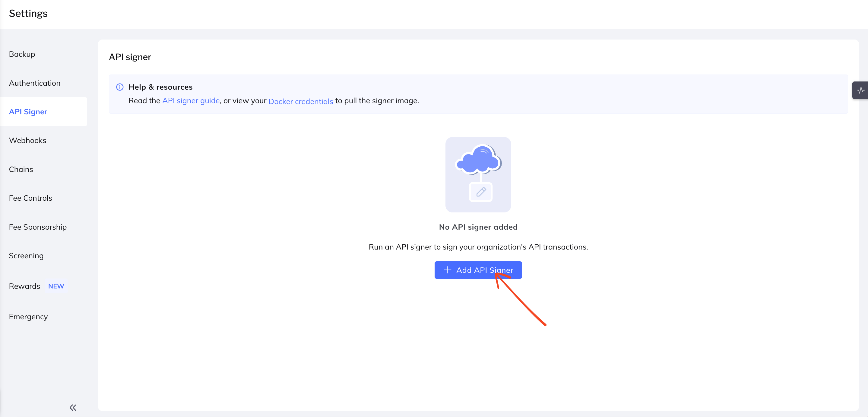This screenshot has width=868, height=417.
Task: Open the Webhooks settings page
Action: tap(28, 140)
